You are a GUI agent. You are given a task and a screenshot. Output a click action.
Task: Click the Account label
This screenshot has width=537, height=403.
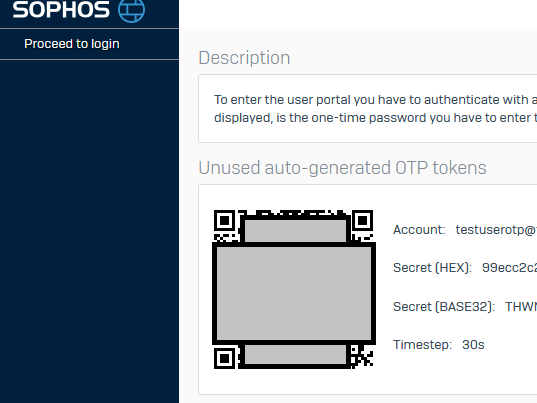pos(419,230)
